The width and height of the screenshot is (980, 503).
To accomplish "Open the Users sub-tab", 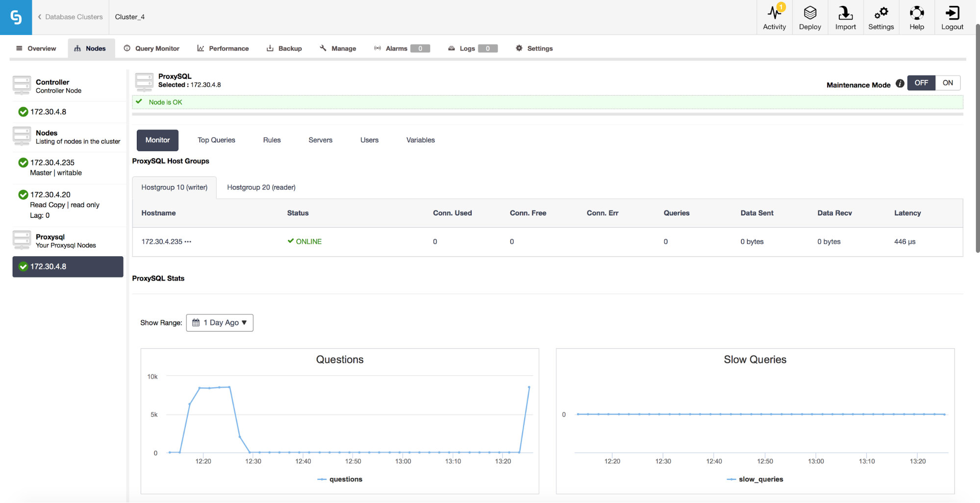I will [369, 140].
